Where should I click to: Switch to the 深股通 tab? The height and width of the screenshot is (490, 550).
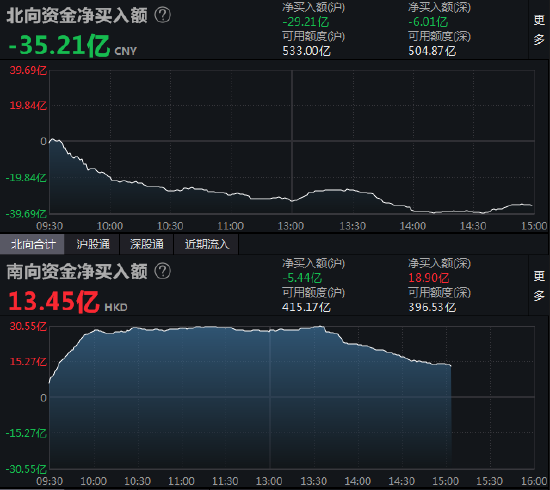click(x=147, y=244)
